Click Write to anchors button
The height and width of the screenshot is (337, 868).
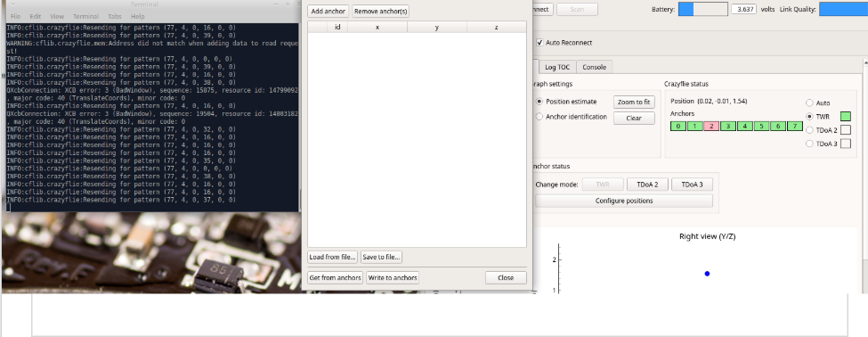tap(393, 277)
